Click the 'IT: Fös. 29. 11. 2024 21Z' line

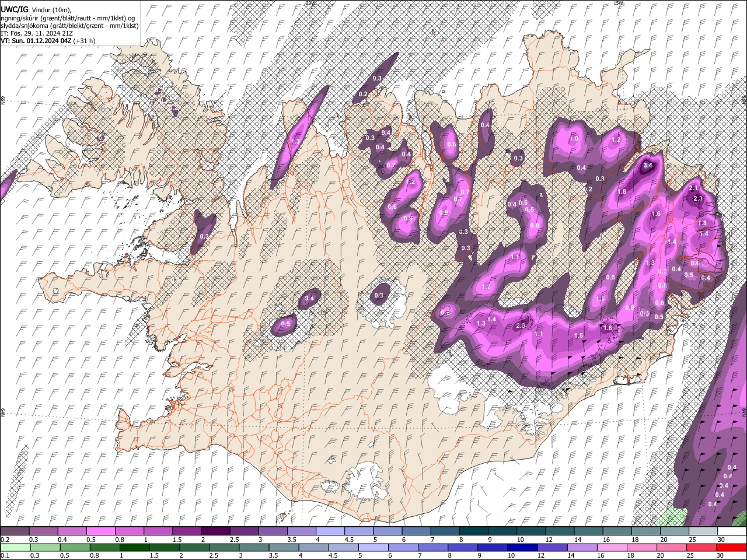tap(37, 33)
